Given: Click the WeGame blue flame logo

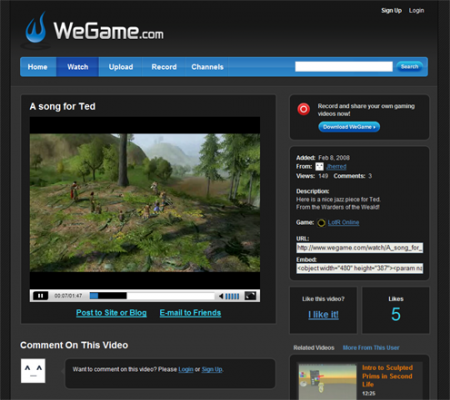Looking at the screenshot, I should click(36, 27).
